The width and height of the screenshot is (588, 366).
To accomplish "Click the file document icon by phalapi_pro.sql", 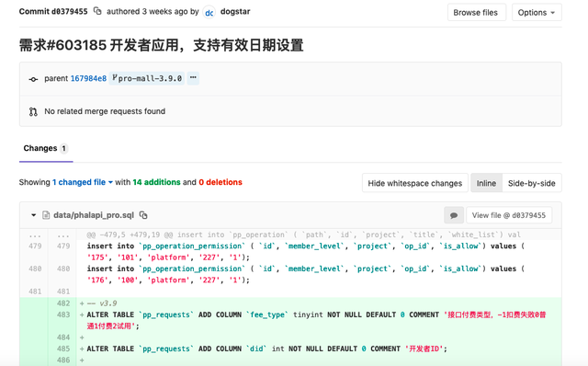I will (x=46, y=215).
